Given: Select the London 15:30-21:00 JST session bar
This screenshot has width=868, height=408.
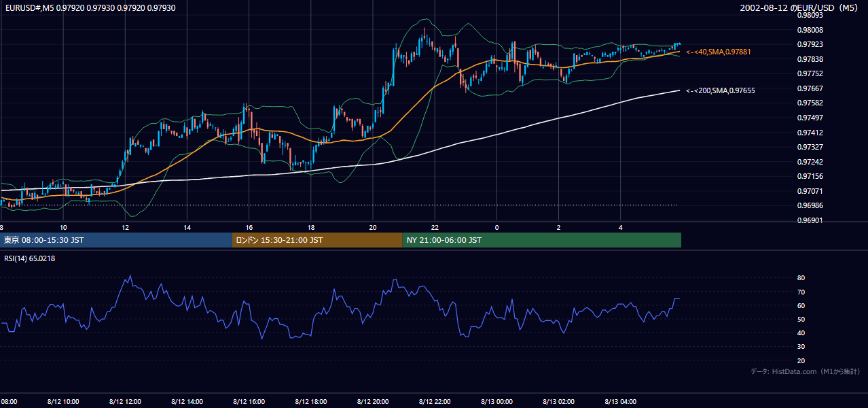Looking at the screenshot, I should [x=317, y=240].
